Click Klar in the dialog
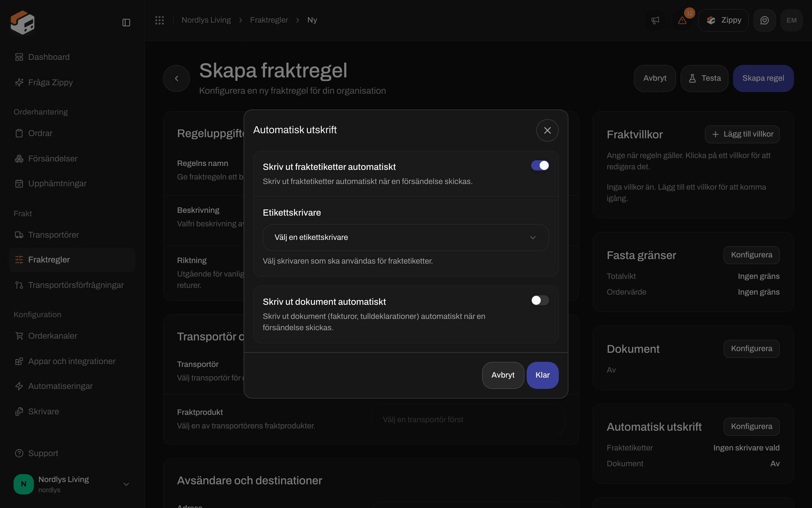This screenshot has height=508, width=812. pos(542,375)
